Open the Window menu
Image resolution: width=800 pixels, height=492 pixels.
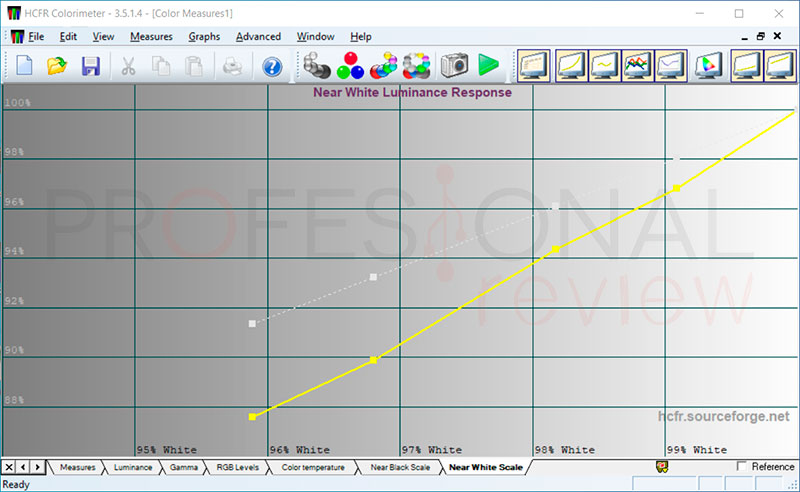[x=315, y=37]
